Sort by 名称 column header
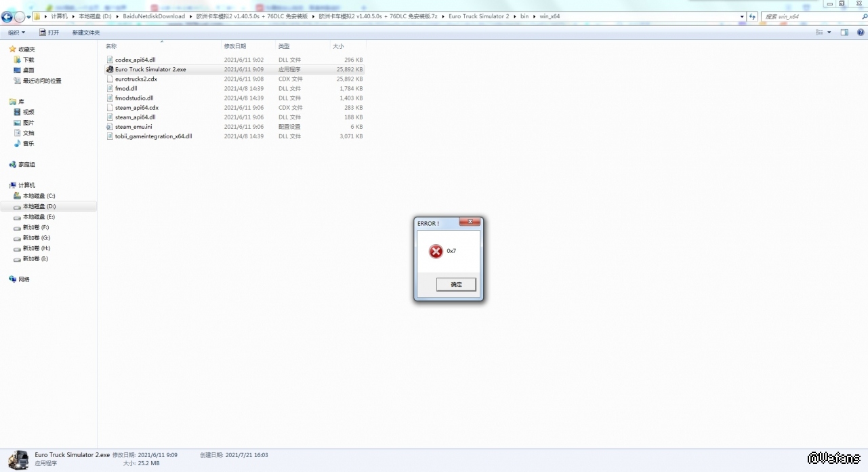 click(x=111, y=46)
